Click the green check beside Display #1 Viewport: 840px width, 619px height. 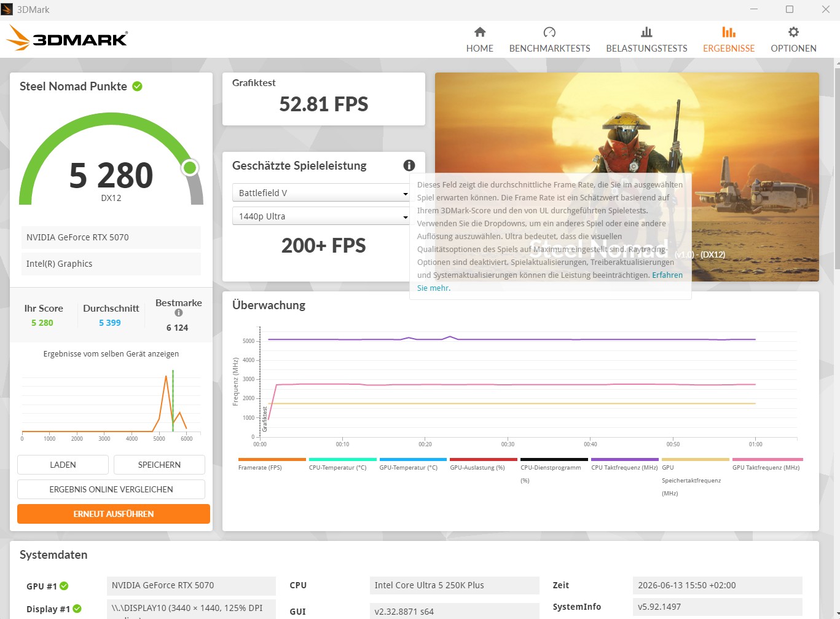pos(77,609)
